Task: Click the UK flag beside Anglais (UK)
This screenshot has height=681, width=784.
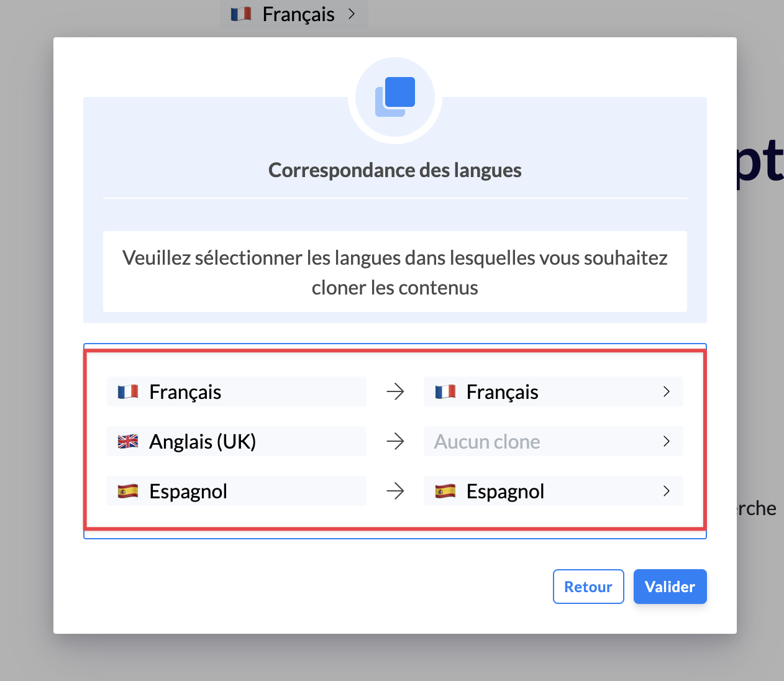Action: click(x=128, y=442)
